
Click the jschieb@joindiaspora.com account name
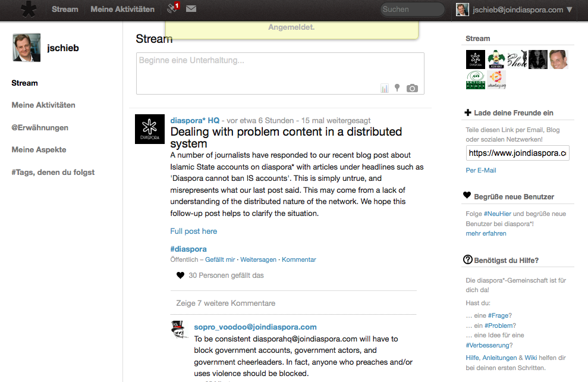(518, 10)
